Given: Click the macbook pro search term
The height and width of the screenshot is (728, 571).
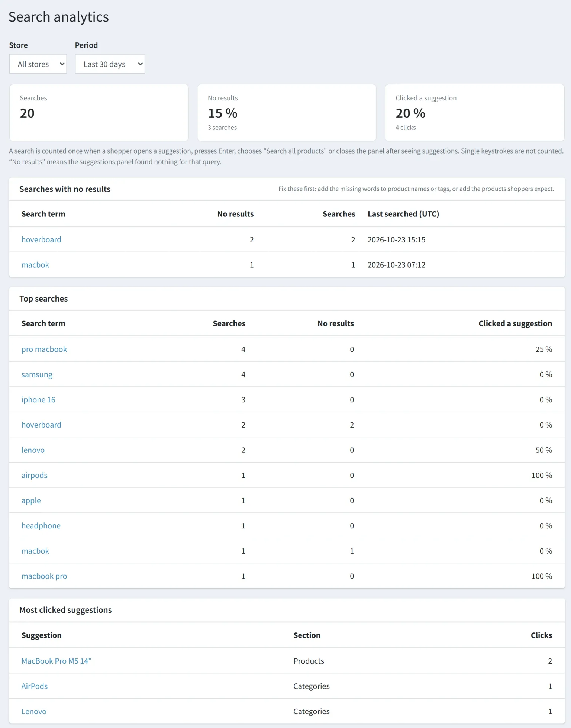Looking at the screenshot, I should [x=44, y=576].
